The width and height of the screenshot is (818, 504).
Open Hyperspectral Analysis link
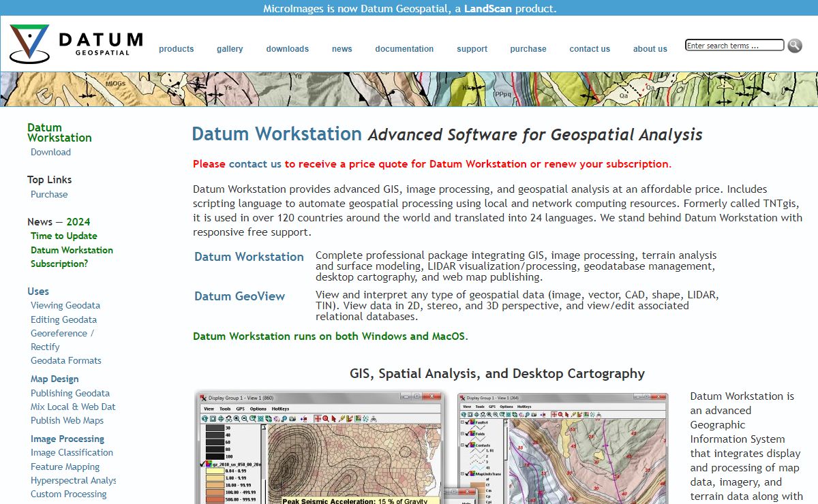point(73,481)
